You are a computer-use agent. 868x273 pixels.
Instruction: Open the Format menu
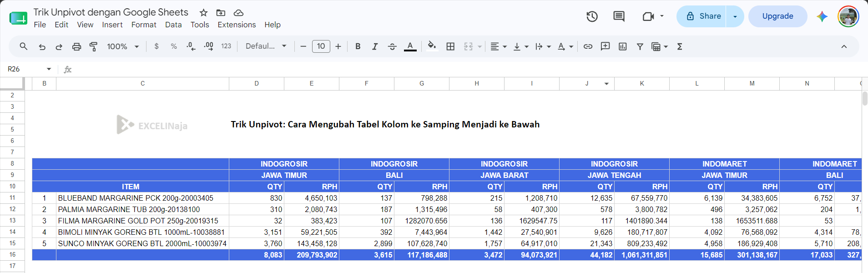[144, 25]
